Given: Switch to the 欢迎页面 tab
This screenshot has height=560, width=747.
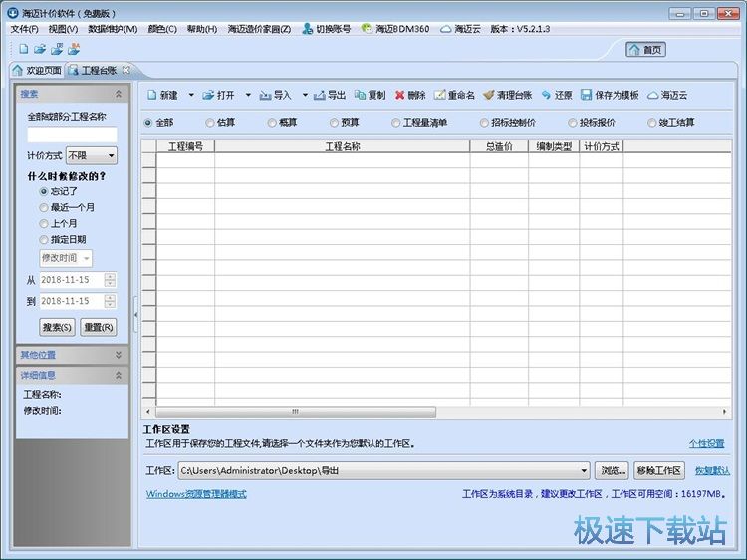Looking at the screenshot, I should point(37,70).
